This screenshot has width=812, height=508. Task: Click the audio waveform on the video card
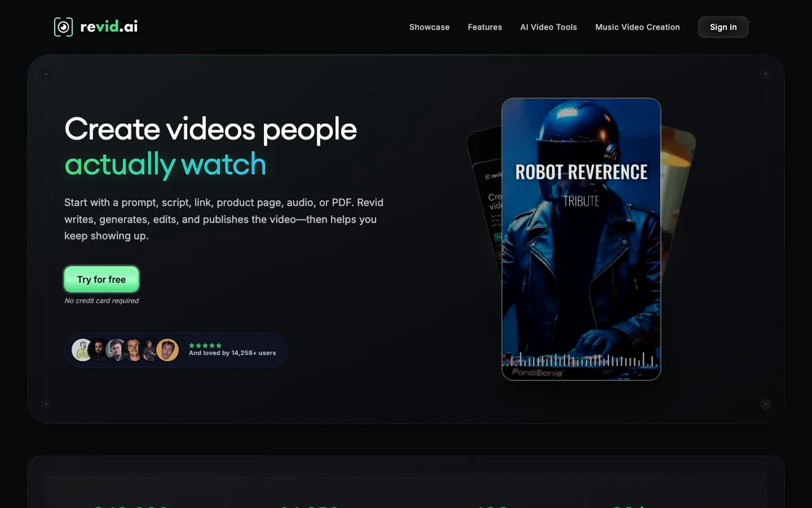(581, 360)
